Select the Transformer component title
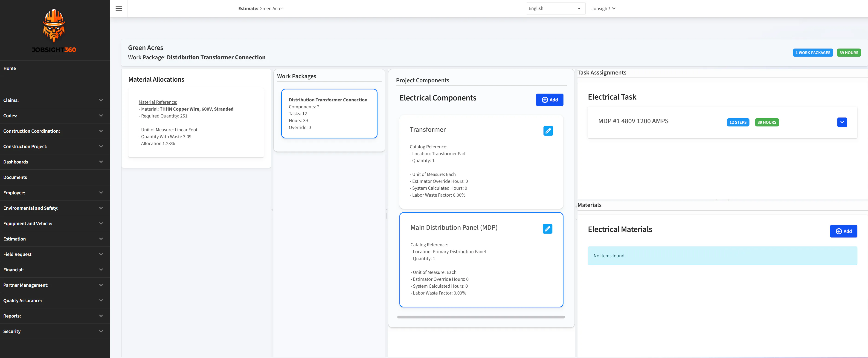 click(x=427, y=129)
